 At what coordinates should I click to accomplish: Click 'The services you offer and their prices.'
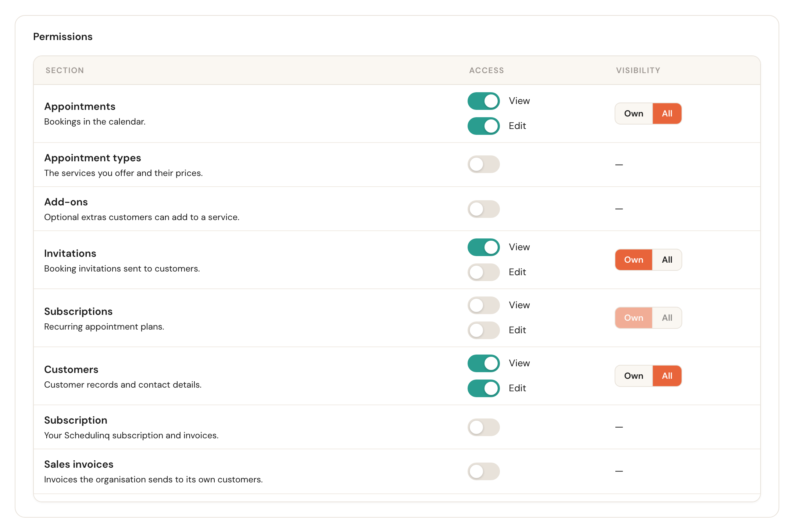point(124,173)
